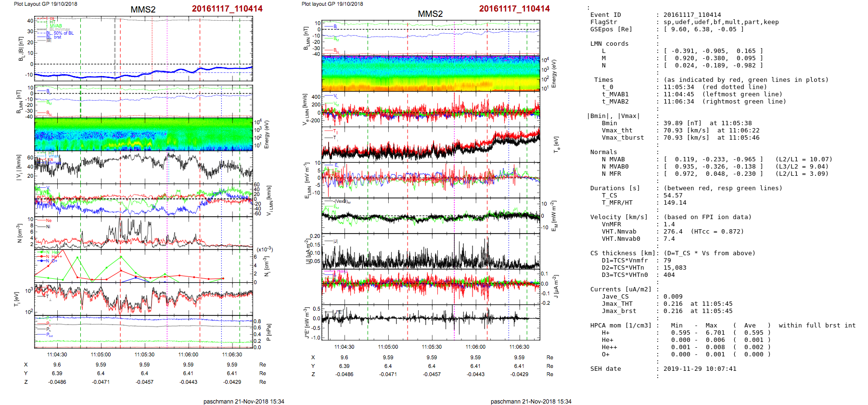
Task: Click the T_CS duration value 54.57
Action: point(673,196)
